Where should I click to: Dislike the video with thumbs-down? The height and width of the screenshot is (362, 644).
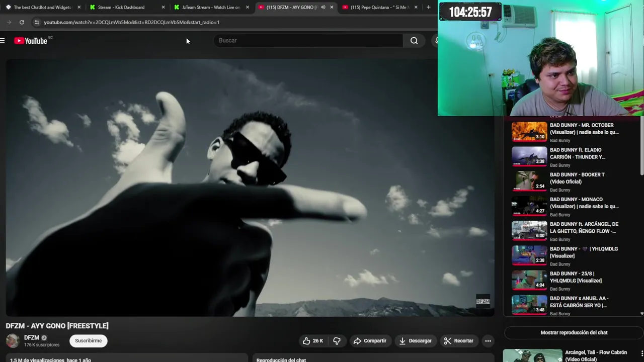(x=337, y=341)
